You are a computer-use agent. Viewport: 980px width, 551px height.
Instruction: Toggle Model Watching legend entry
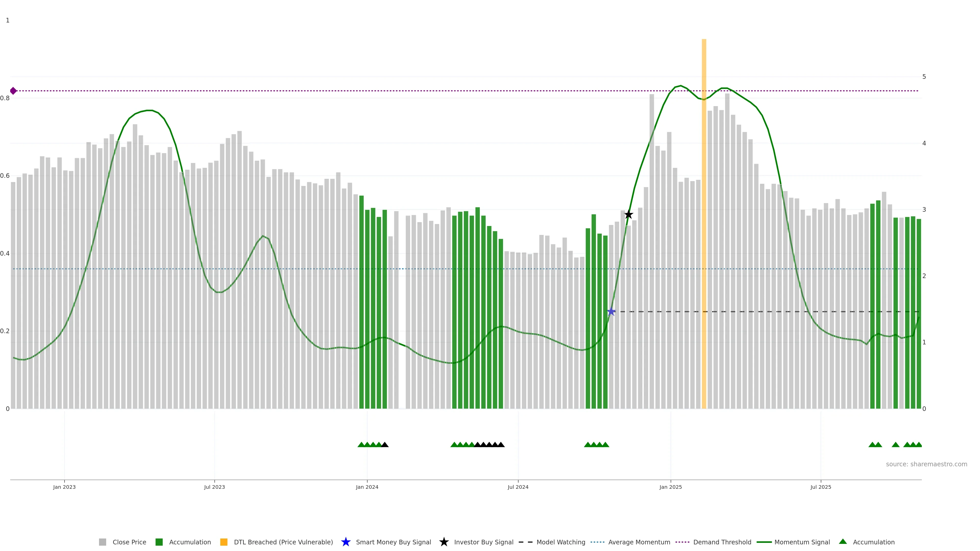pyautogui.click(x=561, y=542)
